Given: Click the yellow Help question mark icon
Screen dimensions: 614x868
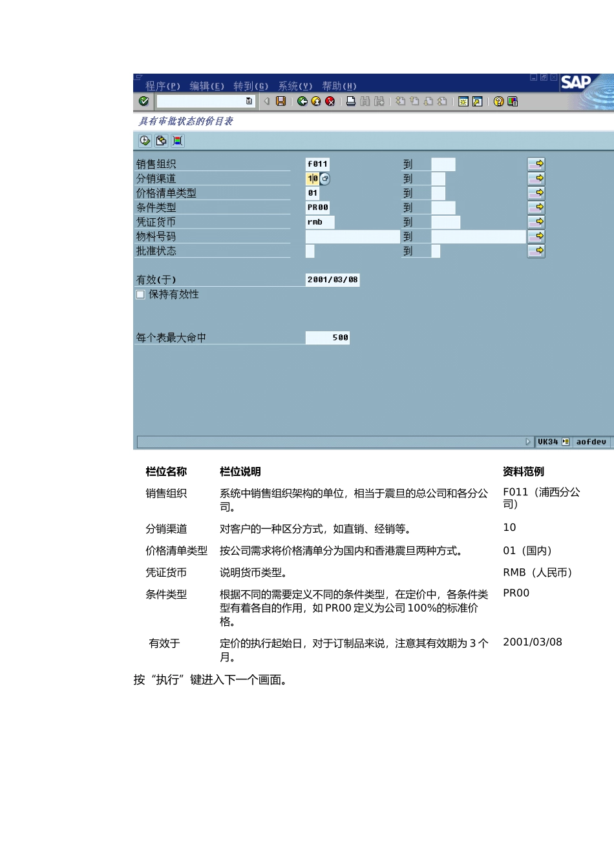Looking at the screenshot, I should tap(498, 101).
